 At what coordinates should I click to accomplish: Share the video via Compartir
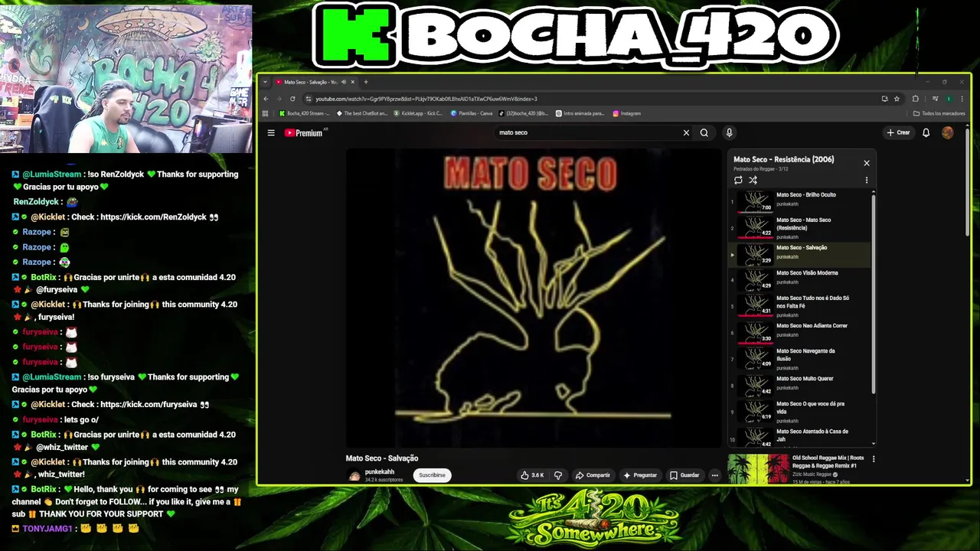tap(593, 475)
